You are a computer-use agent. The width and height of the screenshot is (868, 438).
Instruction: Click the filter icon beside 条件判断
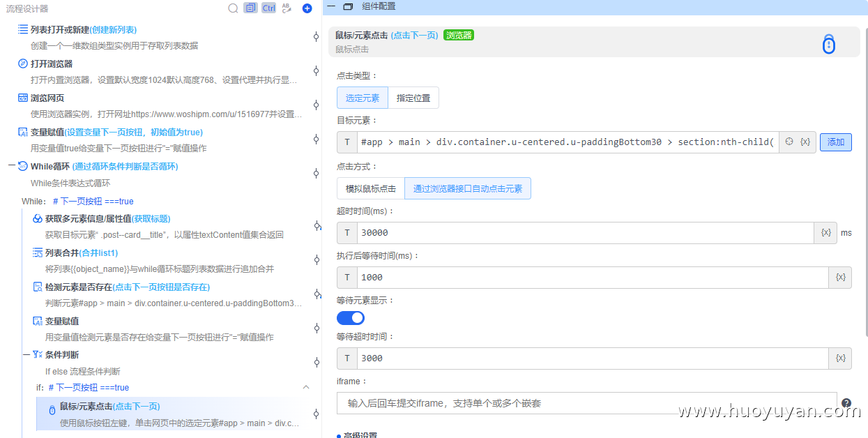point(38,355)
